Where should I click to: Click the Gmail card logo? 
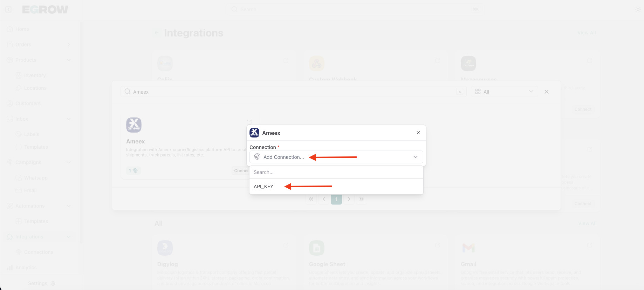468,248
